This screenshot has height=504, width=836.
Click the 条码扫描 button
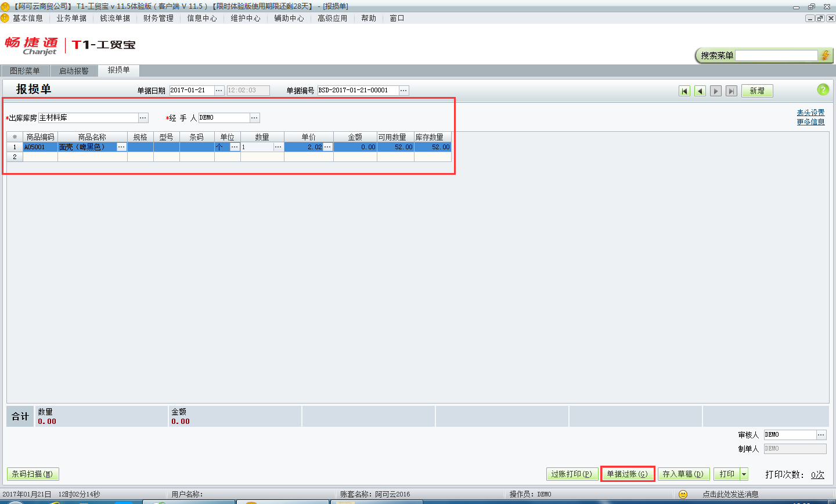pyautogui.click(x=33, y=474)
